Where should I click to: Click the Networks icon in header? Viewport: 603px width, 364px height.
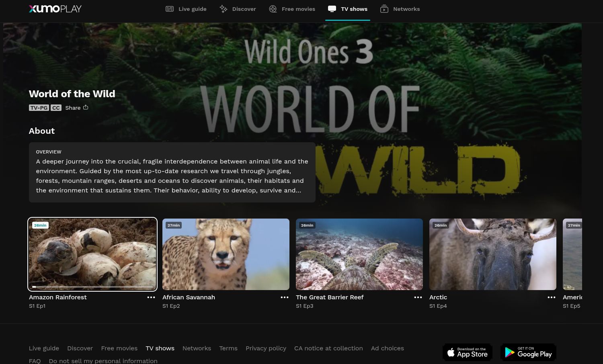(384, 9)
